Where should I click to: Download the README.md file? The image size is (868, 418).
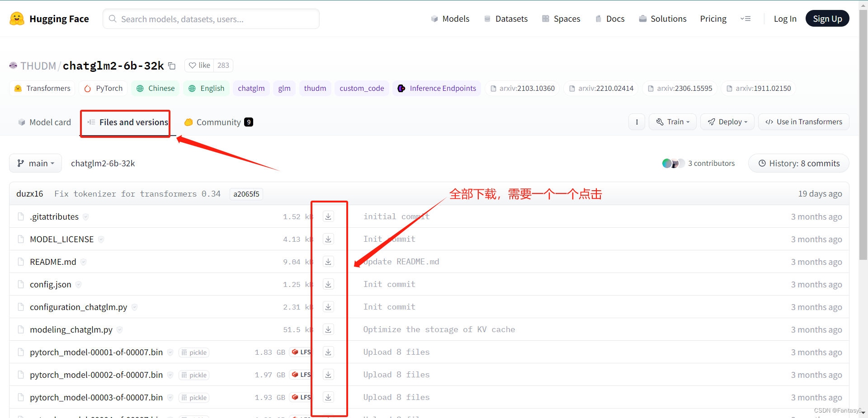coord(328,262)
